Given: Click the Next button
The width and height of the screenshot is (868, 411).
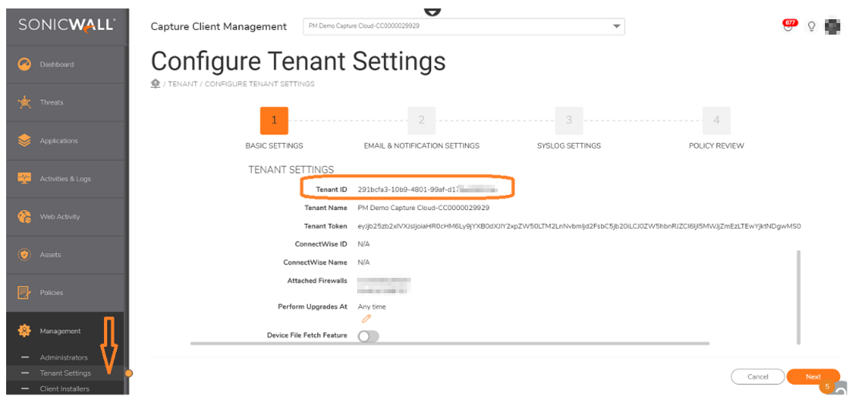Looking at the screenshot, I should point(813,376).
